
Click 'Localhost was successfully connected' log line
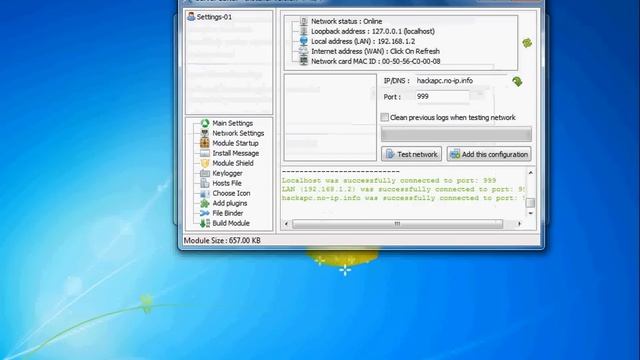[389, 180]
